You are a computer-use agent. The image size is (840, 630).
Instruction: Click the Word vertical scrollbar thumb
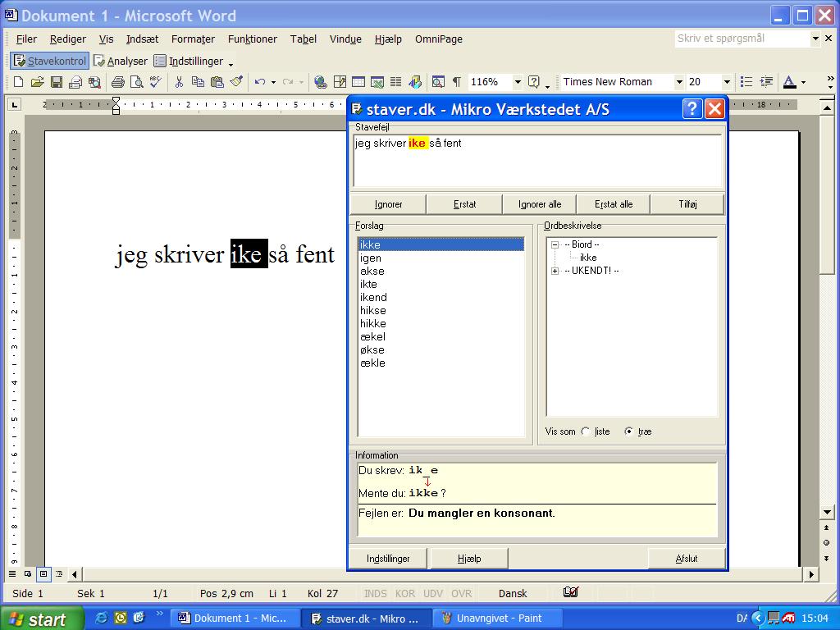click(x=827, y=194)
